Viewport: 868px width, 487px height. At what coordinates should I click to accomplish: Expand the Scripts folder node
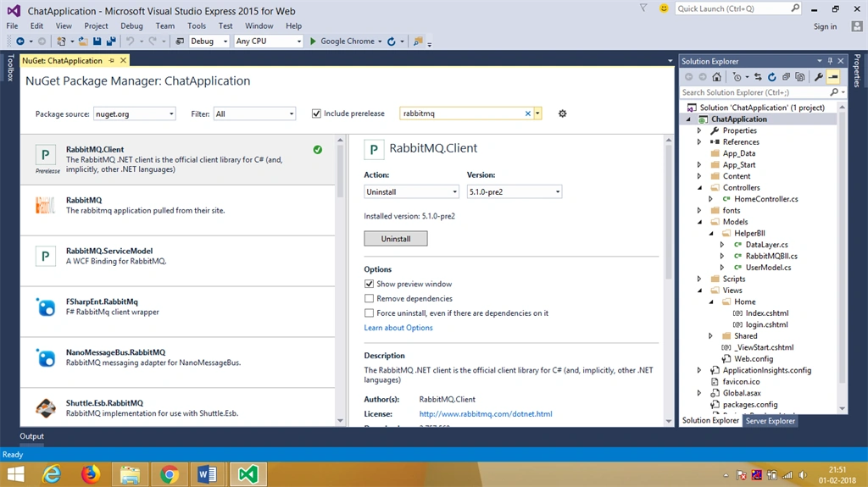click(699, 279)
